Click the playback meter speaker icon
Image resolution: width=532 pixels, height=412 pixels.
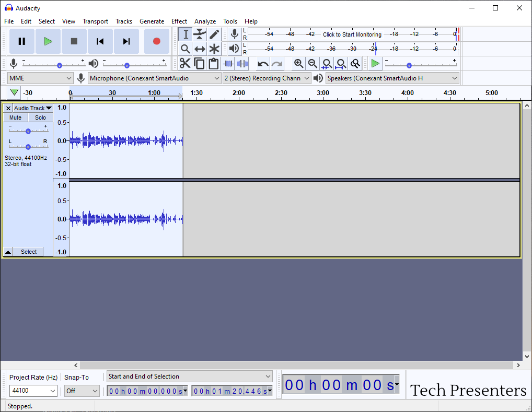[x=234, y=49]
